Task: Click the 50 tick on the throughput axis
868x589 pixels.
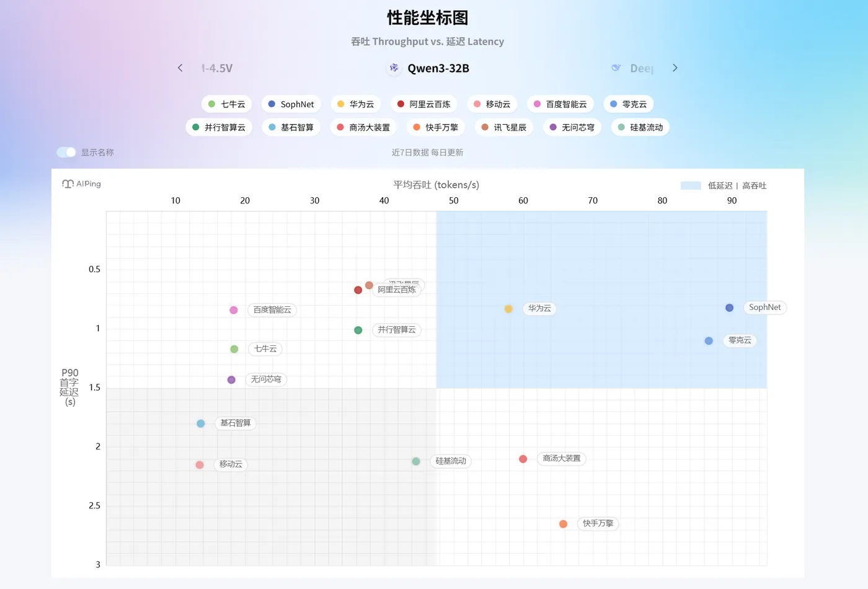Action: (x=454, y=201)
